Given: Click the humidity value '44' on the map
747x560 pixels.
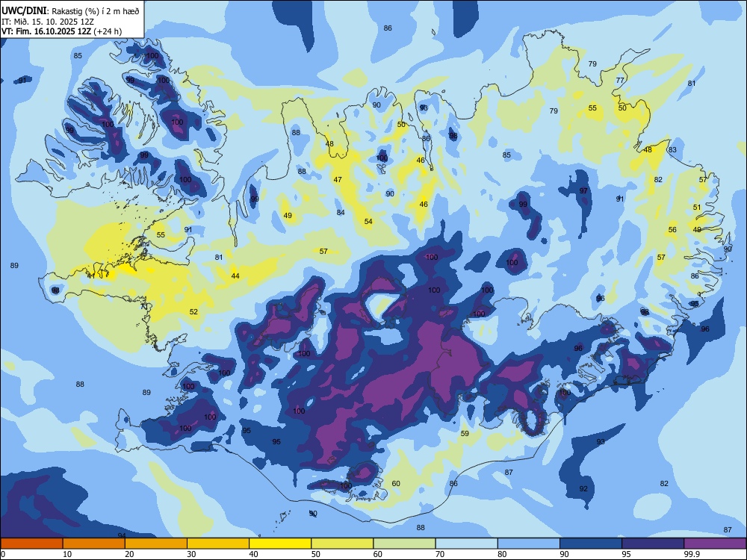Looking at the screenshot, I should (x=235, y=276).
